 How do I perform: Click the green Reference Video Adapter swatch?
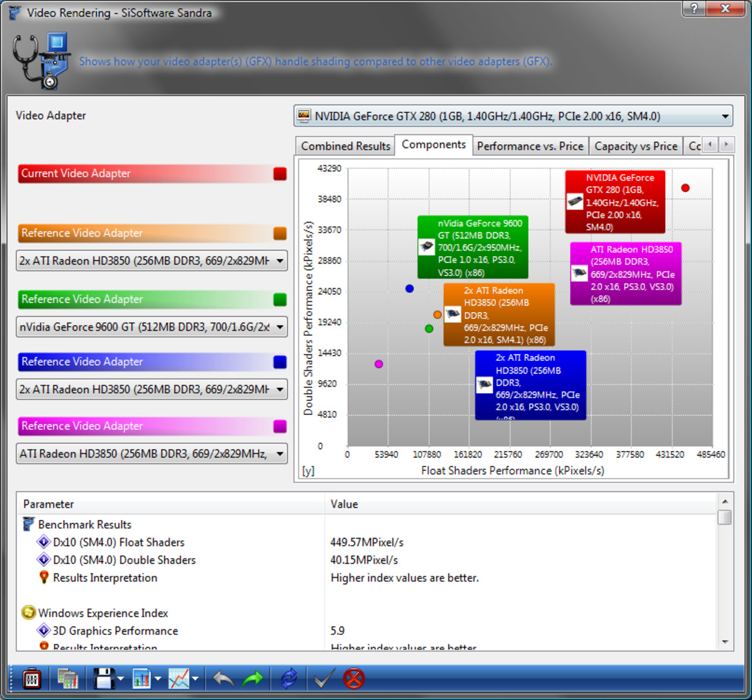[x=280, y=299]
